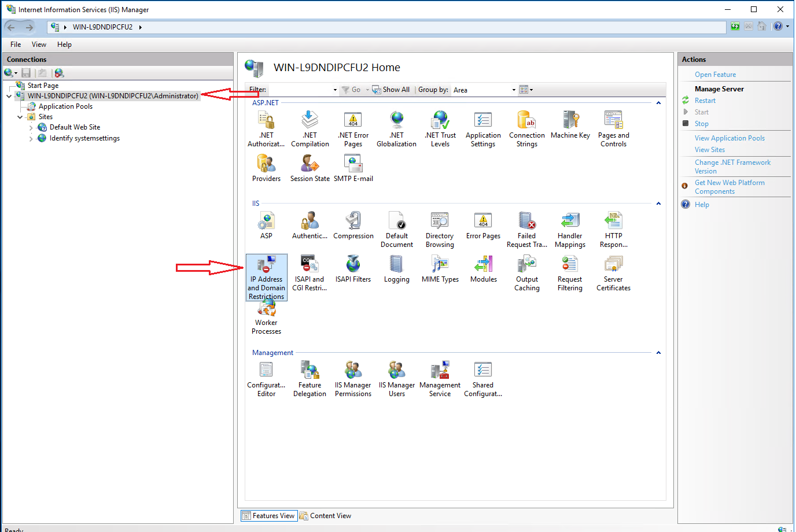Open Output Caching feature
This screenshot has height=532, width=796.
click(527, 273)
